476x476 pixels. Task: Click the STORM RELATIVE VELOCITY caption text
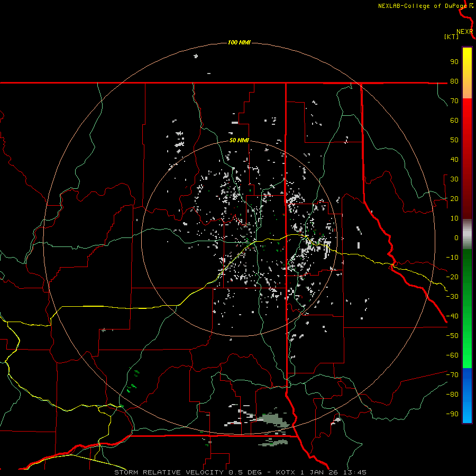[x=169, y=472]
